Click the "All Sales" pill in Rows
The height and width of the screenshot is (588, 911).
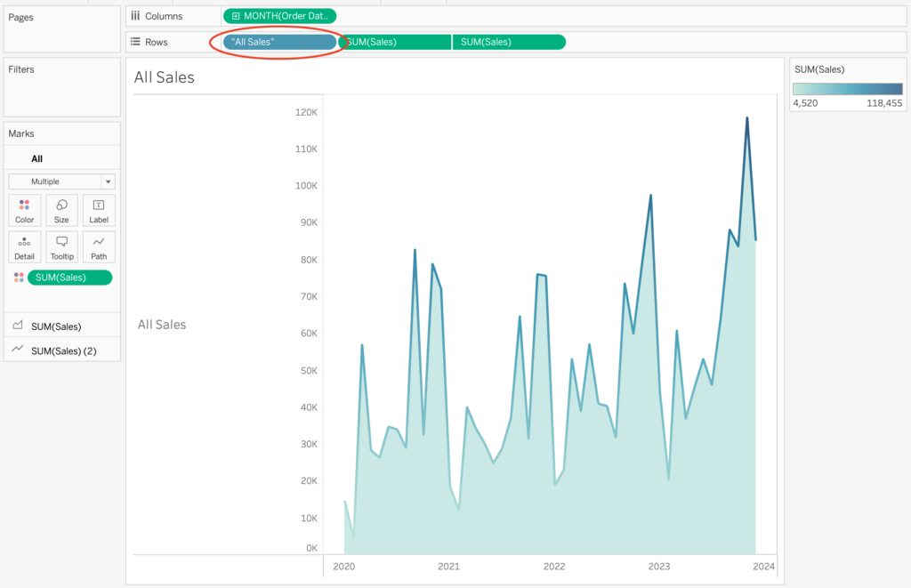(x=279, y=42)
